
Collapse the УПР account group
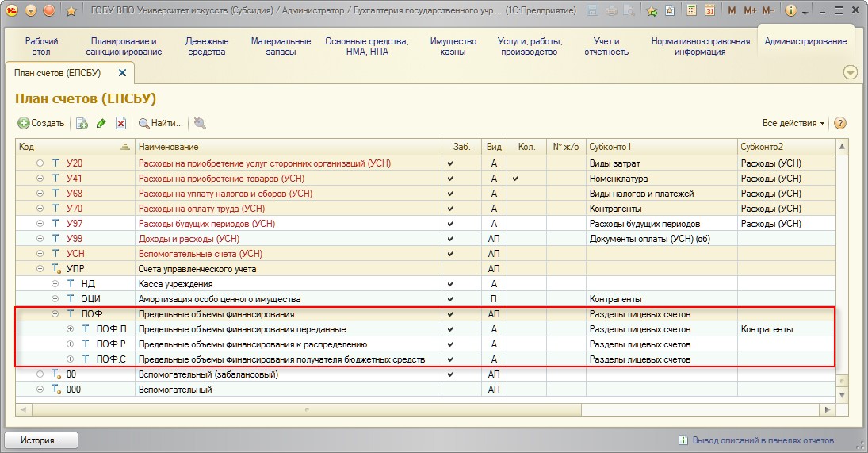[x=40, y=269]
